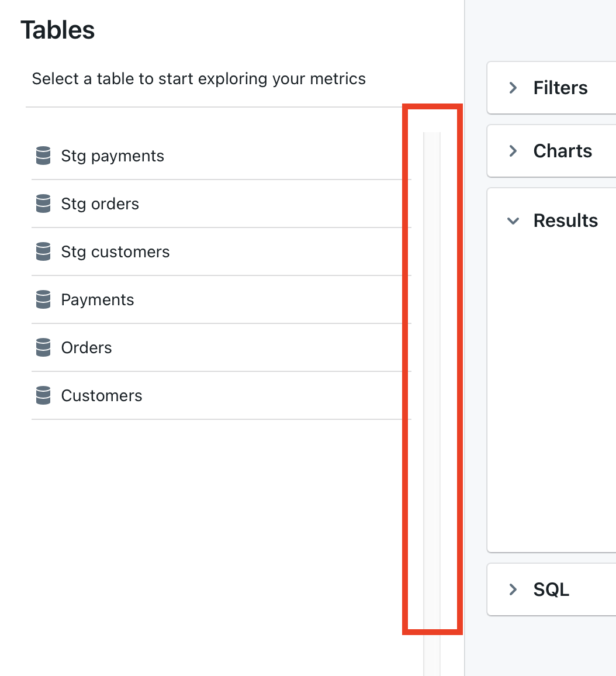This screenshot has height=676, width=616.
Task: Select the Stg customers table
Action: tap(115, 251)
